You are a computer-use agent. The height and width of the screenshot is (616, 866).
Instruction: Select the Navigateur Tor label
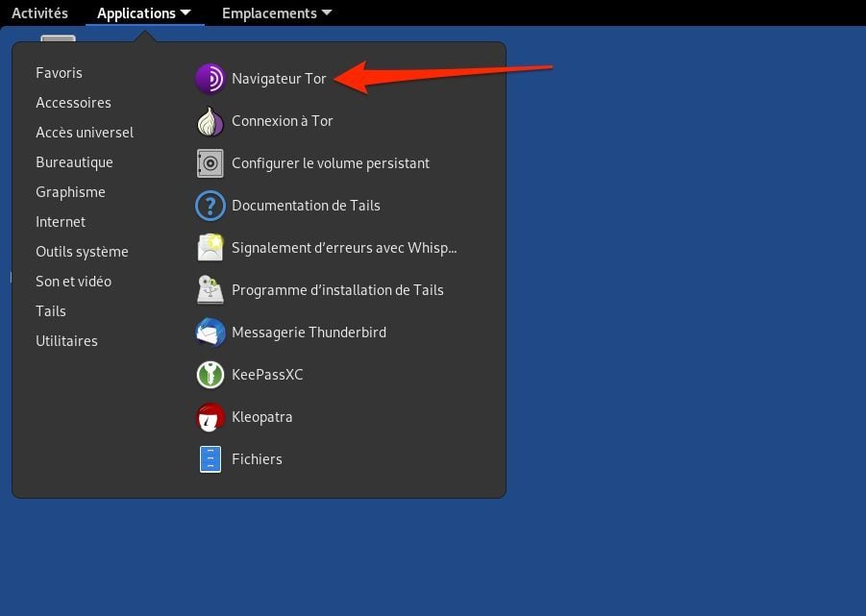279,79
